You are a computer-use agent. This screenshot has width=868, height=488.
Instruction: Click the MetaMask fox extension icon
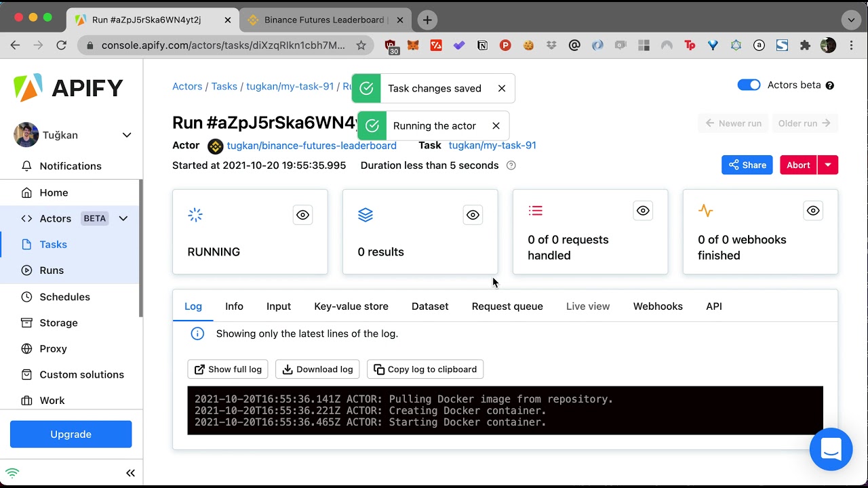412,45
